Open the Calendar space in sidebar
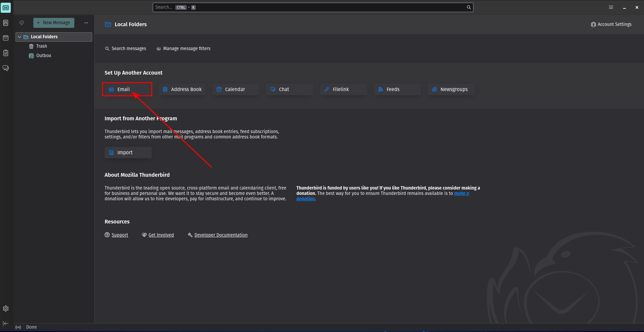644x332 pixels. pos(6,38)
